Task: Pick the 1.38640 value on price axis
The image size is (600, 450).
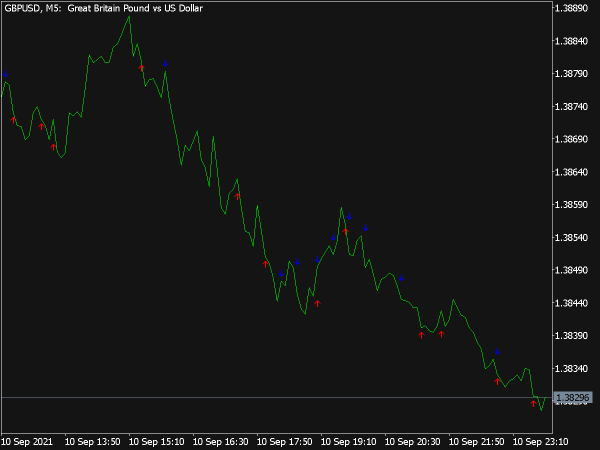Action: pos(571,172)
